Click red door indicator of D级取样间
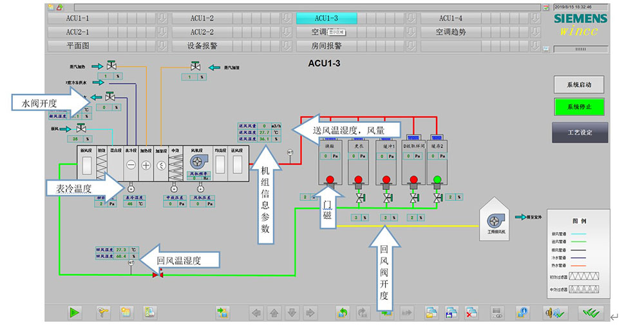 click(413, 180)
